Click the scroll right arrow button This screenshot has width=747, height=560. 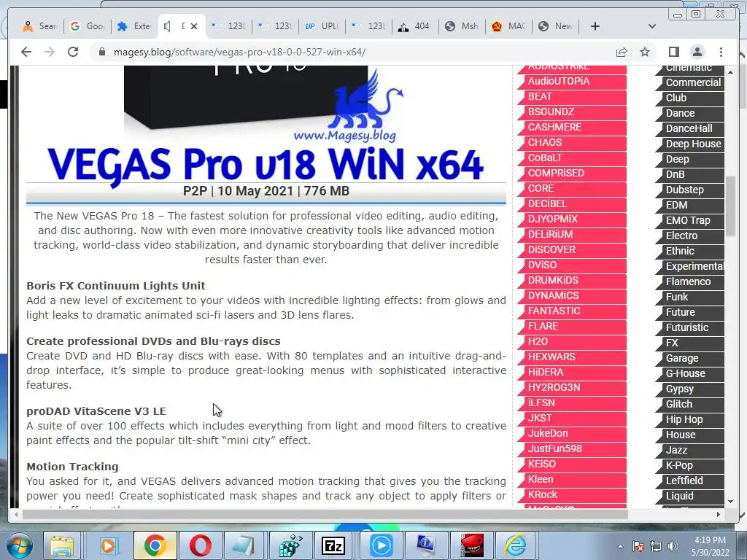coord(719,514)
